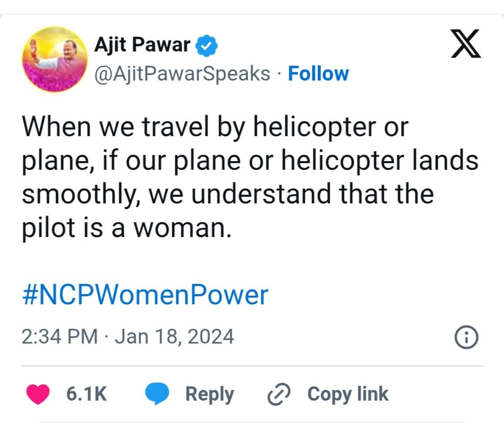Open Ajit Pawar's profile picture
504x423 pixels.
pos(55,59)
